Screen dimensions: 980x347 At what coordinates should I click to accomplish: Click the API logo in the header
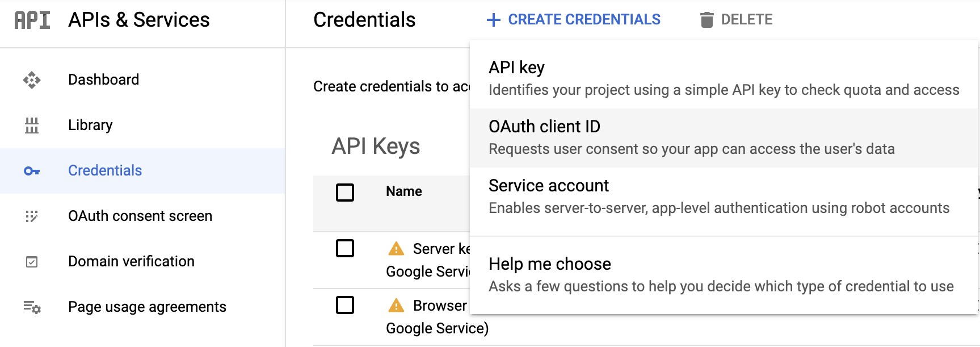point(30,19)
